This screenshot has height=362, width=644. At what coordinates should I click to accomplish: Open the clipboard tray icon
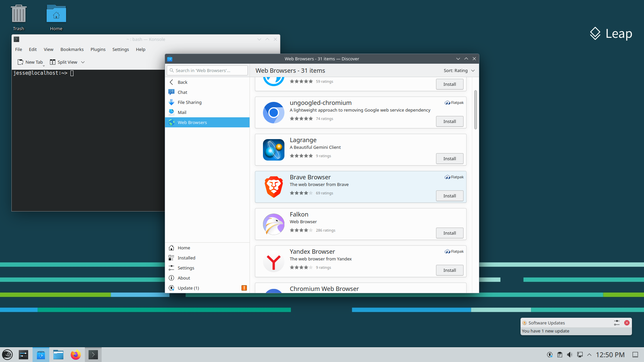[560, 355]
